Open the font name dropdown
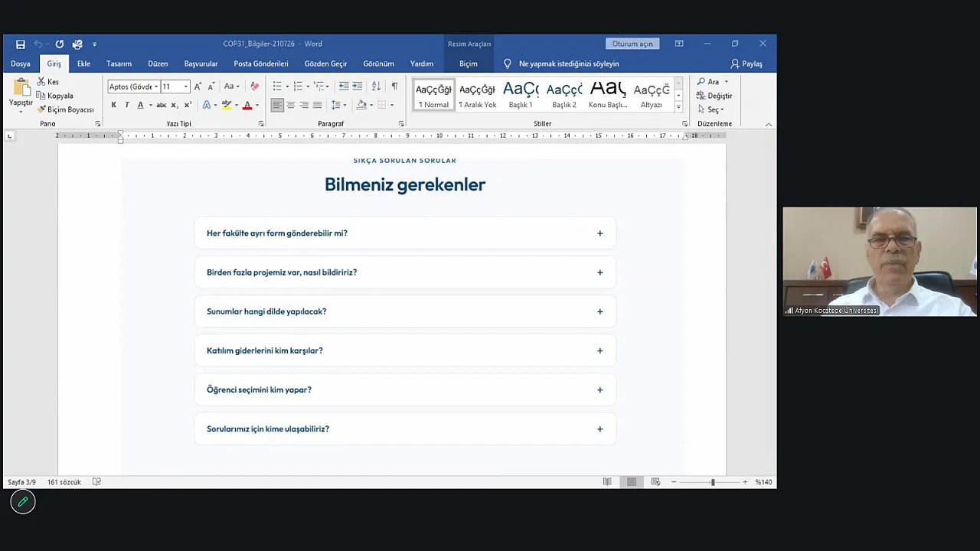 [x=156, y=86]
